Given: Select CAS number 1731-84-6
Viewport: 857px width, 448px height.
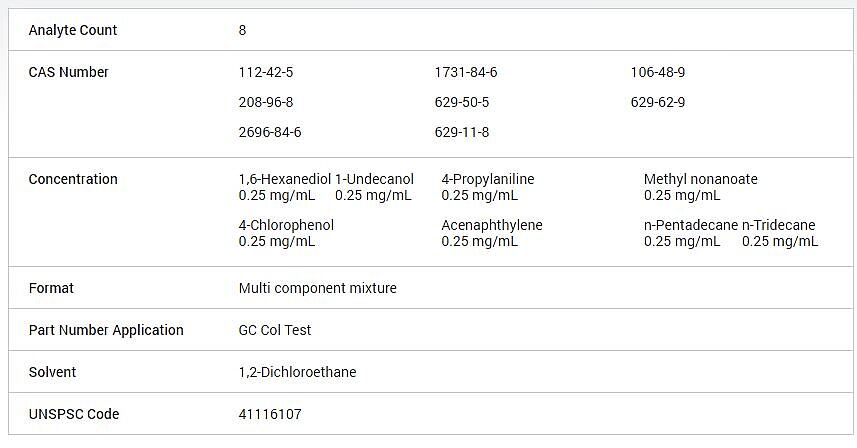Looking at the screenshot, I should [466, 72].
